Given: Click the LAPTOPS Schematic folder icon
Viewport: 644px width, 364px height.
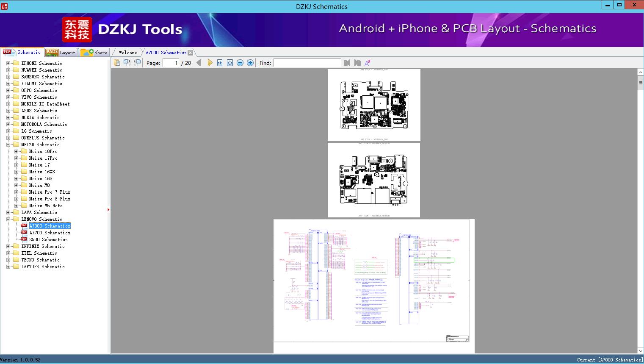Looking at the screenshot, I should [x=16, y=267].
